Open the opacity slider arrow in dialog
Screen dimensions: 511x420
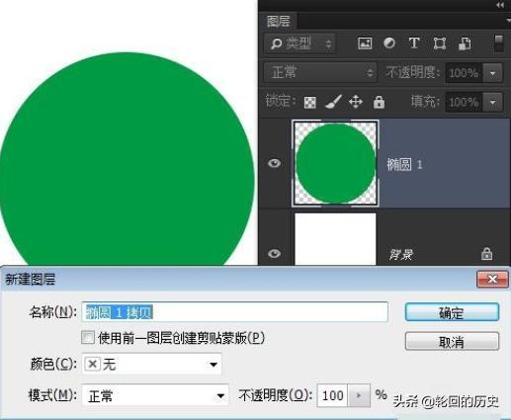point(359,395)
